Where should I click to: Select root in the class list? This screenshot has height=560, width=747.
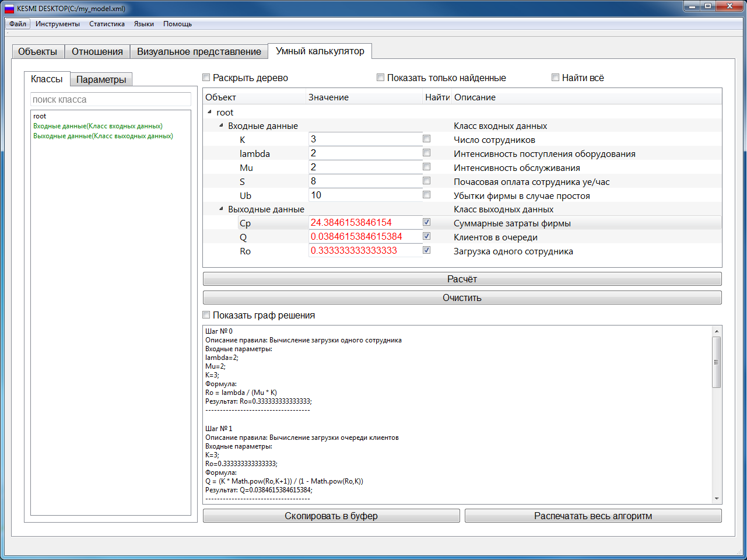(40, 116)
